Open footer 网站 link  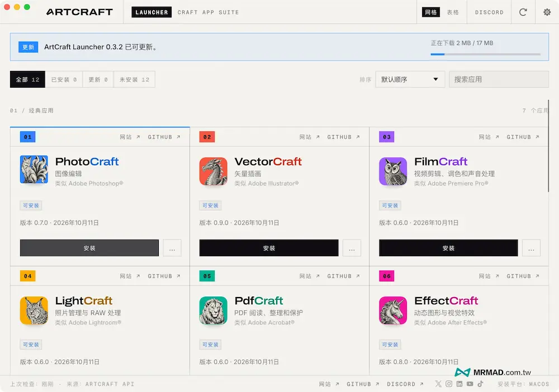pyautogui.click(x=329, y=384)
